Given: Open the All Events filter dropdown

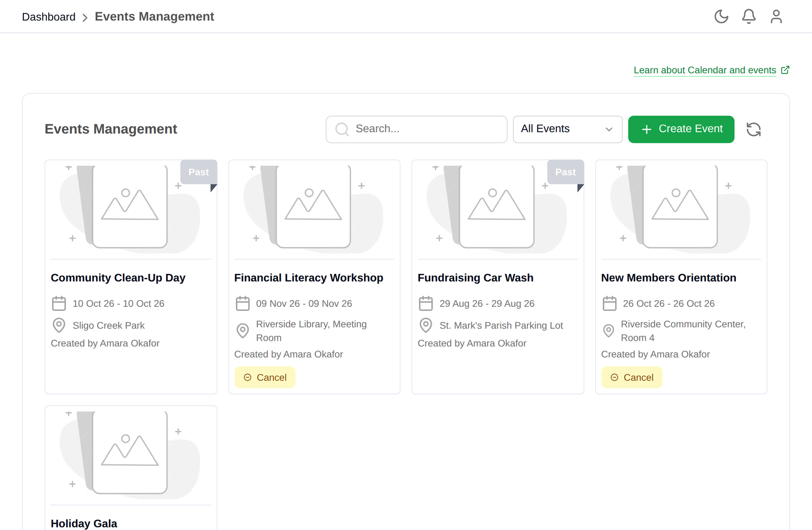Looking at the screenshot, I should (x=567, y=129).
